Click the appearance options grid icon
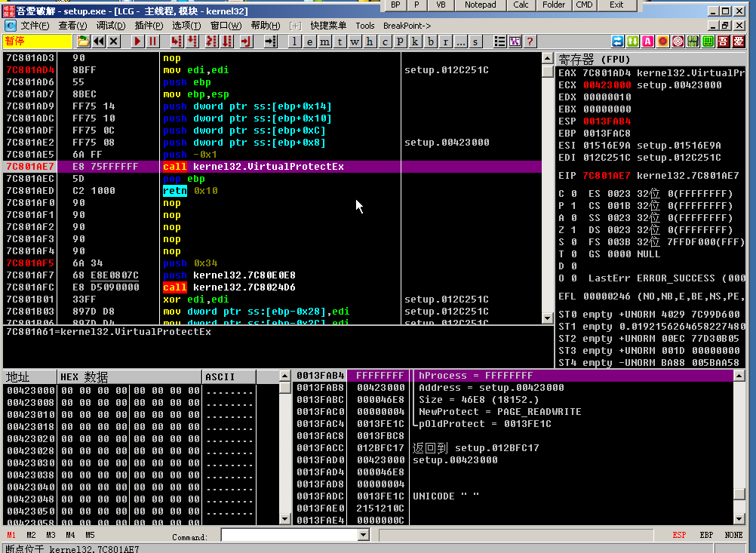756x553 pixels. [515, 41]
